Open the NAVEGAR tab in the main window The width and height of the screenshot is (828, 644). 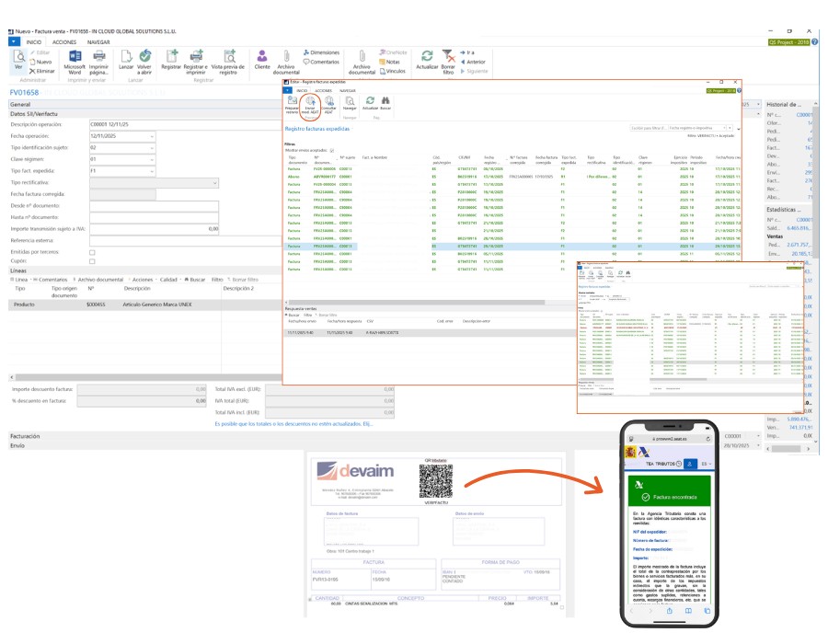point(98,42)
